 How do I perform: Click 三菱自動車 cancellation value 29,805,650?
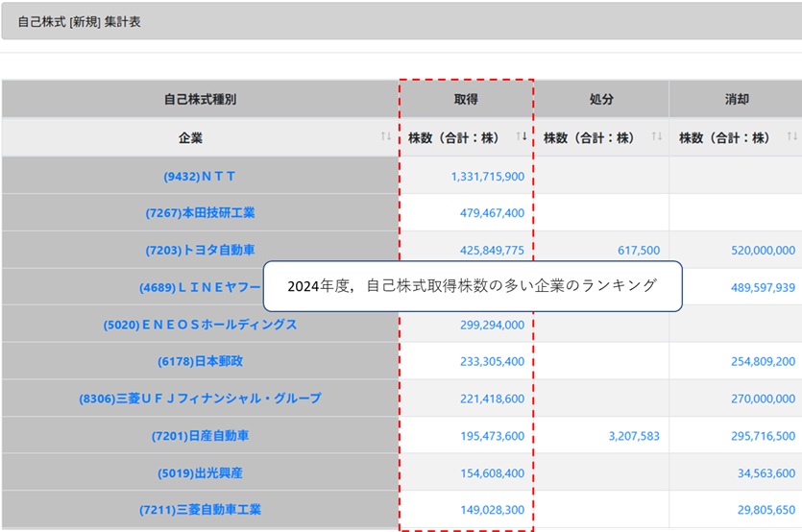(x=766, y=510)
